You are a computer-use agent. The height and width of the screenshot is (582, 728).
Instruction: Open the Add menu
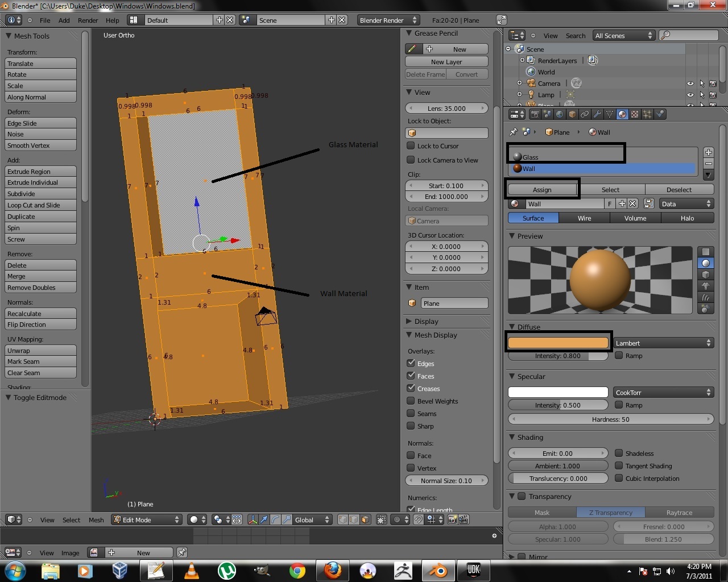pos(64,20)
